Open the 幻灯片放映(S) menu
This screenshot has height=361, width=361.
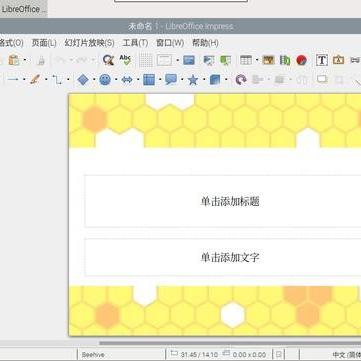coord(89,43)
